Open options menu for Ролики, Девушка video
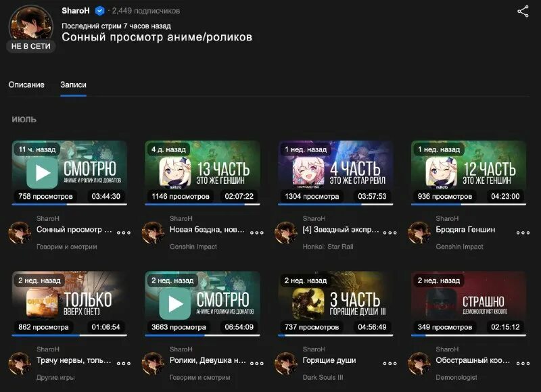541x392 pixels. [x=257, y=363]
